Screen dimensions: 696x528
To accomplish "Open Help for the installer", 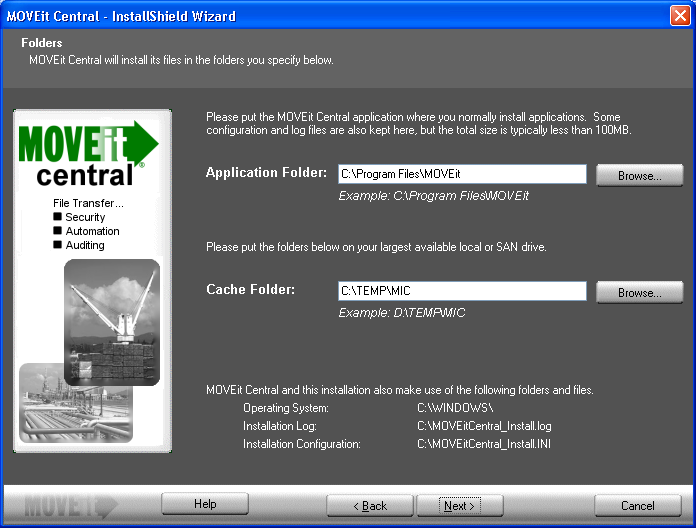I will pyautogui.click(x=205, y=504).
